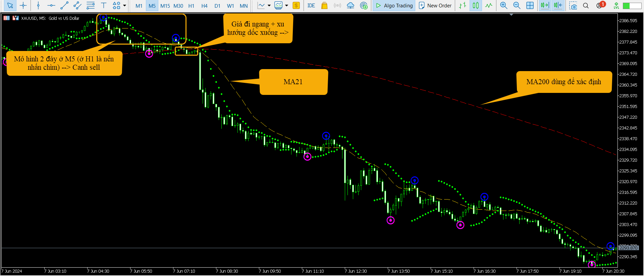Click the chart grid icon beside XAUUSD

pos(6,18)
